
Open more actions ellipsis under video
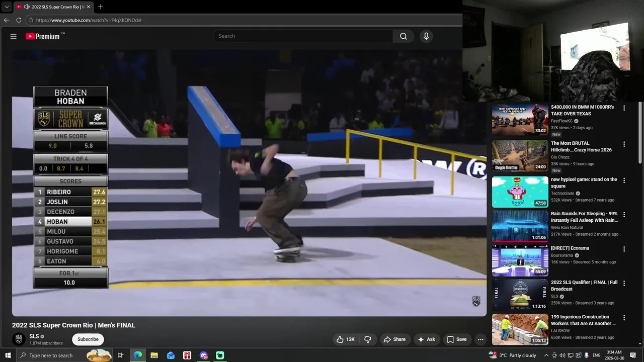pos(480,339)
